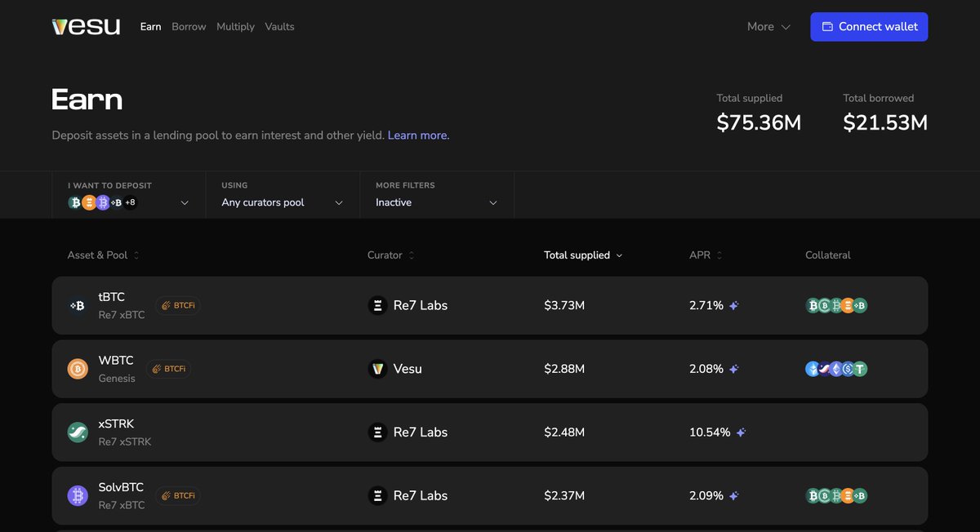This screenshot has width=980, height=532.
Task: Click the BTCFi badge on tBTC row
Action: pos(178,305)
